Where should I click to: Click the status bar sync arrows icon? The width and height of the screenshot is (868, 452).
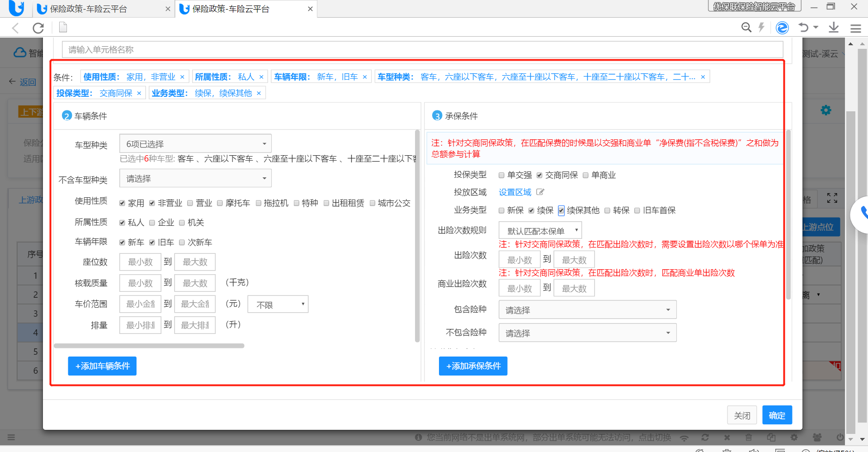(x=705, y=438)
